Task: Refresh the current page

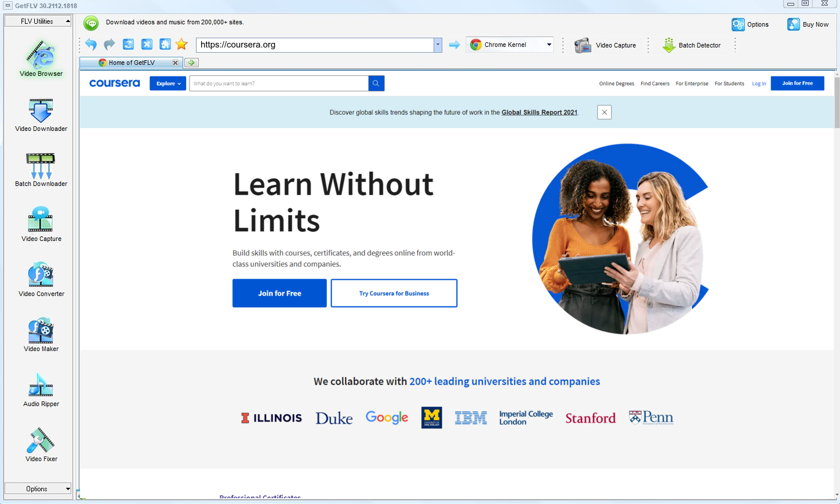Action: 128,45
